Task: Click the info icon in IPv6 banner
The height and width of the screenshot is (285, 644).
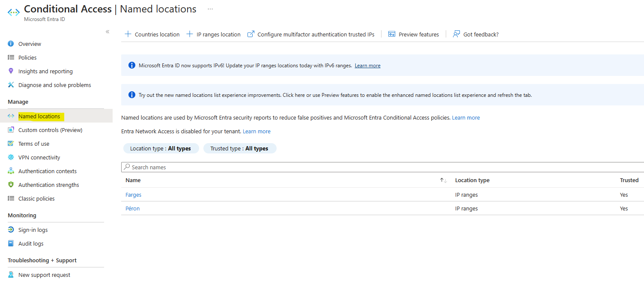Action: (x=132, y=66)
